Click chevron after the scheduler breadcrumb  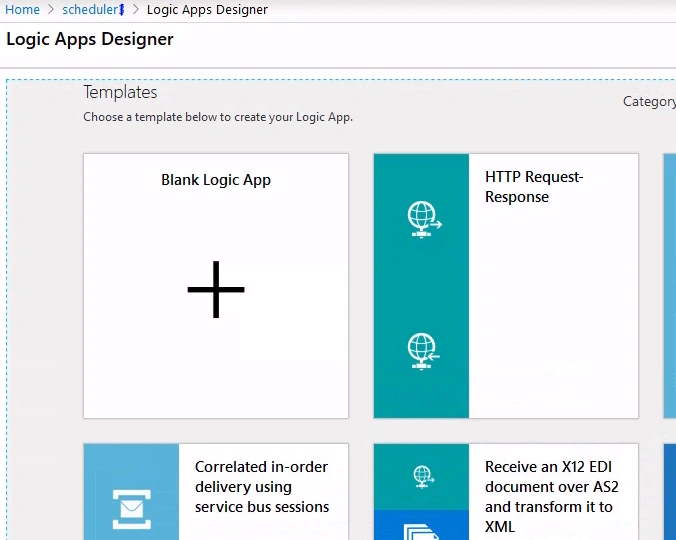click(x=135, y=9)
